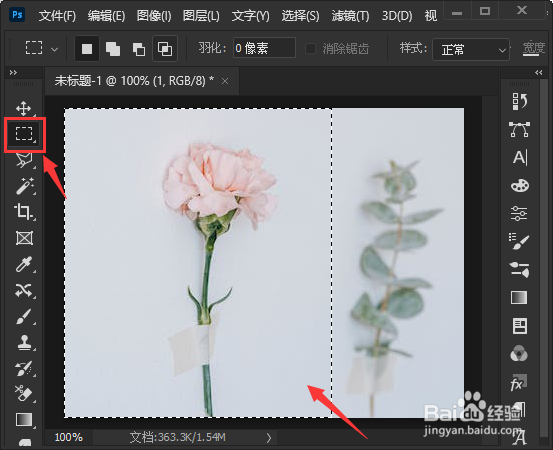The image size is (553, 450).
Task: Collapse the right panel dock
Action: click(x=538, y=73)
